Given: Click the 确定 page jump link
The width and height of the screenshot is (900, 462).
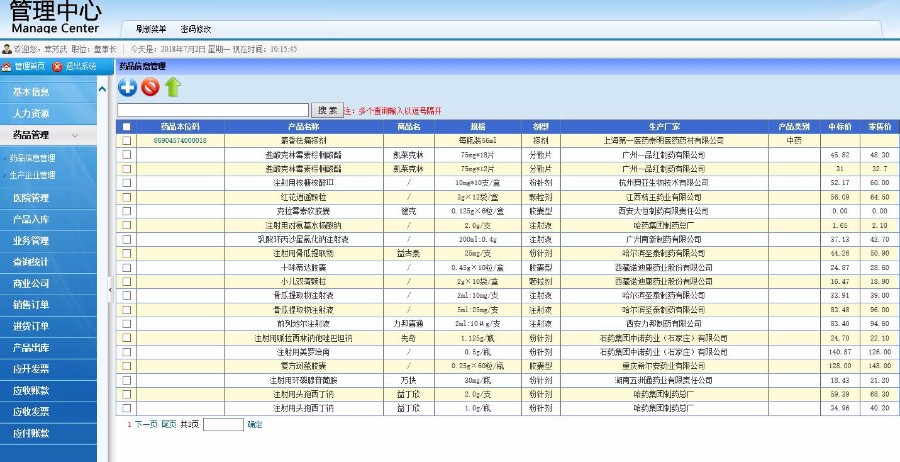Looking at the screenshot, I should tap(255, 425).
